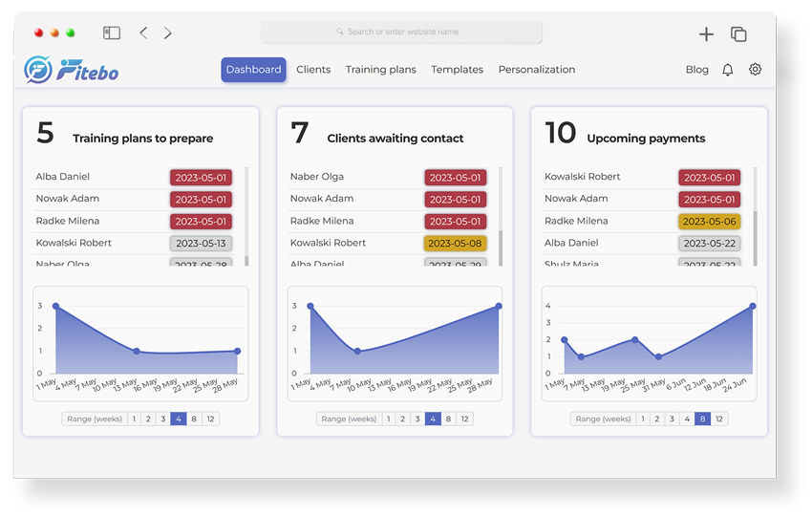Screen dimensions: 812x516
Task: Set Clients awaiting contact range to 12 weeks
Action: [464, 419]
